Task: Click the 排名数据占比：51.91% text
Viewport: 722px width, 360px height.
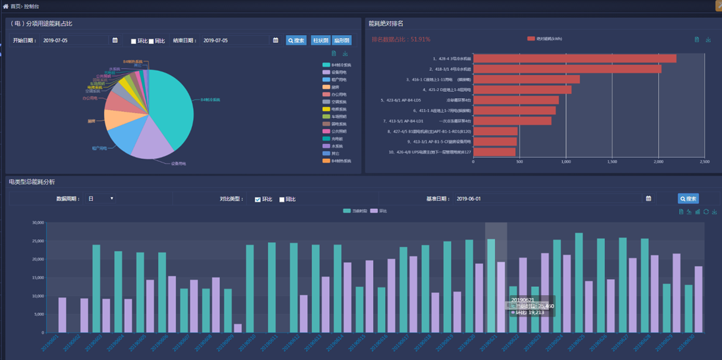Action: (401, 39)
